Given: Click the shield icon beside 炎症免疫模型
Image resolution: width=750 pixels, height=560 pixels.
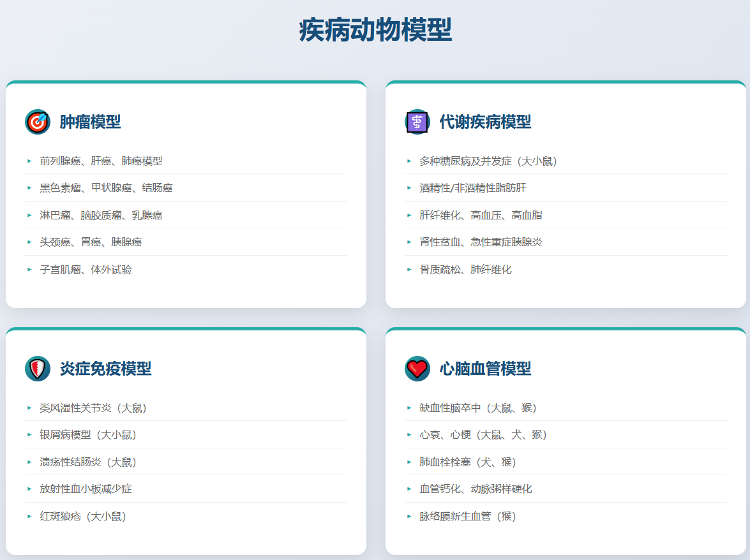Looking at the screenshot, I should (x=38, y=369).
